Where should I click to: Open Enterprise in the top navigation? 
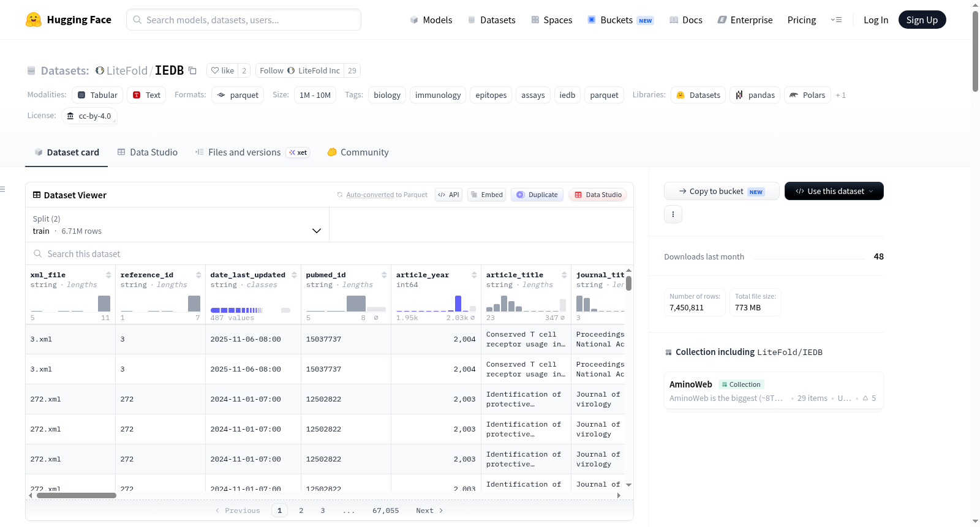tap(745, 20)
